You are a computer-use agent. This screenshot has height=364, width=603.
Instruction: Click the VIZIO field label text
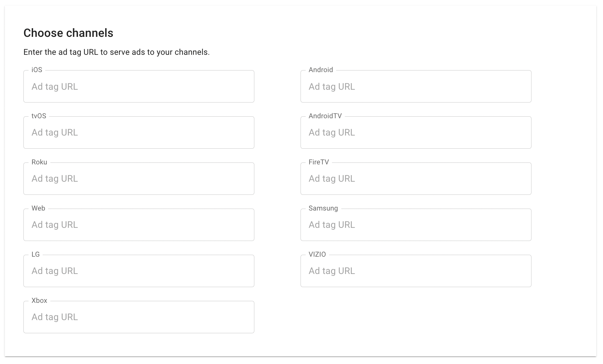tap(317, 254)
